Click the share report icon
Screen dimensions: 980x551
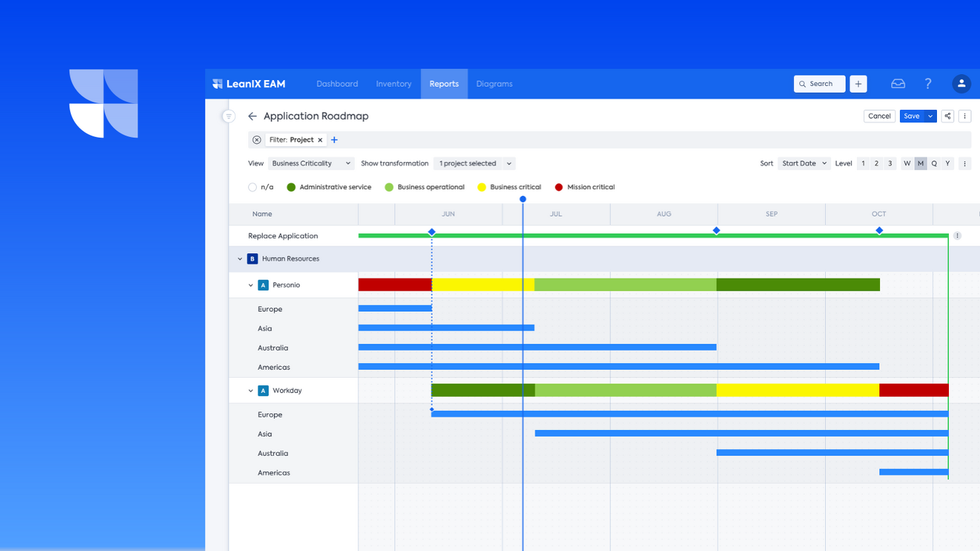tap(948, 116)
